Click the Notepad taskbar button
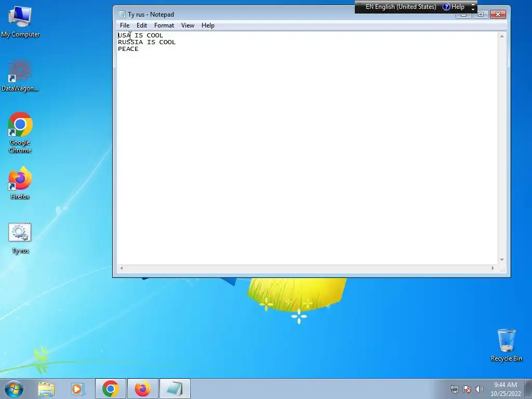532x399 pixels. [x=175, y=389]
